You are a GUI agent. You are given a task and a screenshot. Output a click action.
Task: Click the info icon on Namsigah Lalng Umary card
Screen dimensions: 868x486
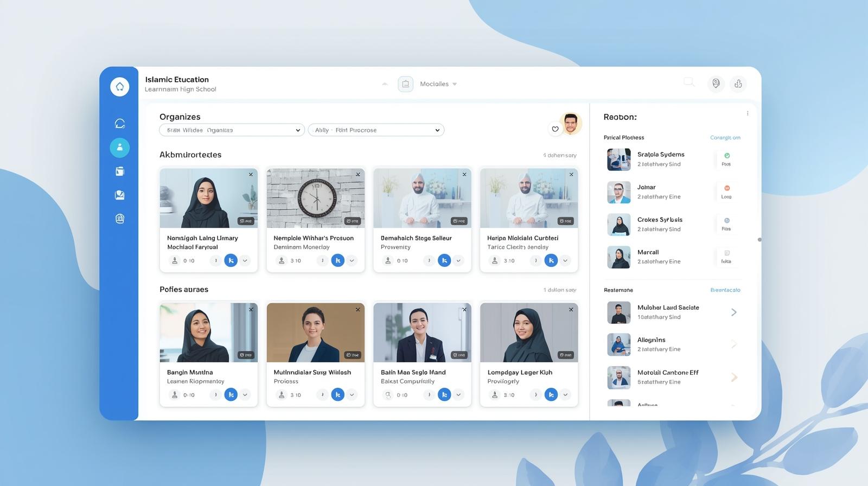tap(216, 261)
